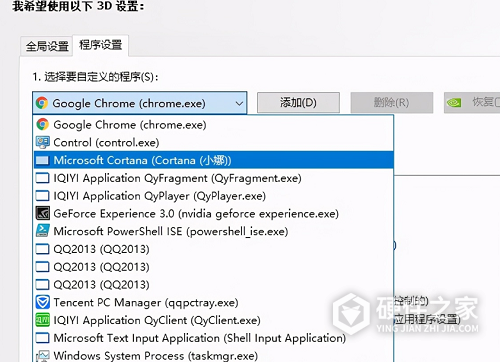The height and width of the screenshot is (362, 500).
Task: Choose Google Chrome (chrome.exe) in the list
Action: coord(213,125)
